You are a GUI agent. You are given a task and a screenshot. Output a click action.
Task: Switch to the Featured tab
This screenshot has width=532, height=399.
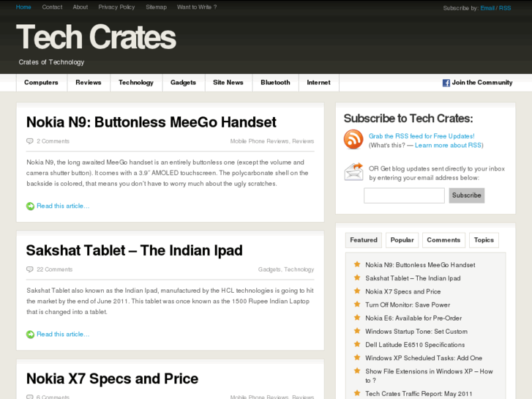pos(364,240)
